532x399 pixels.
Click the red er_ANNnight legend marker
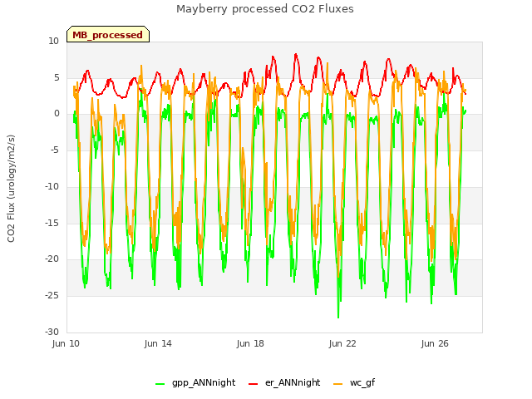coord(253,384)
